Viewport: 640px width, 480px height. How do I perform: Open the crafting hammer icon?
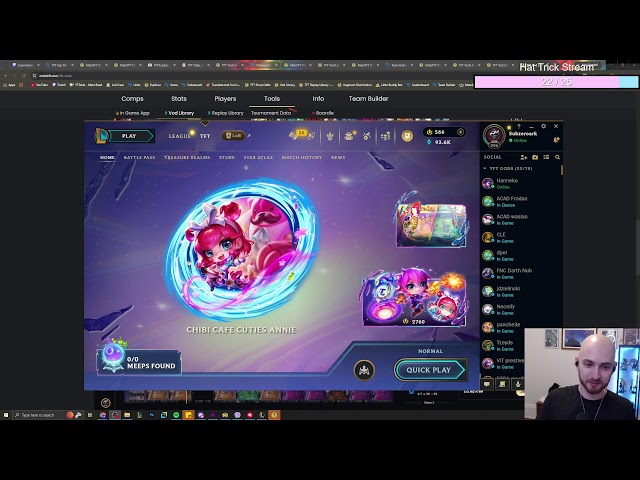tap(367, 136)
